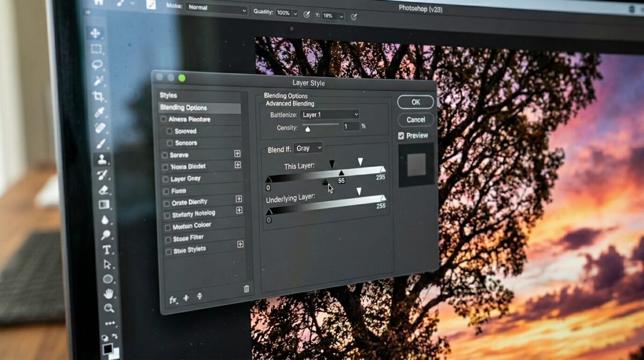
Task: Open the three-dots Edit Toolbar option
Action: click(x=110, y=323)
